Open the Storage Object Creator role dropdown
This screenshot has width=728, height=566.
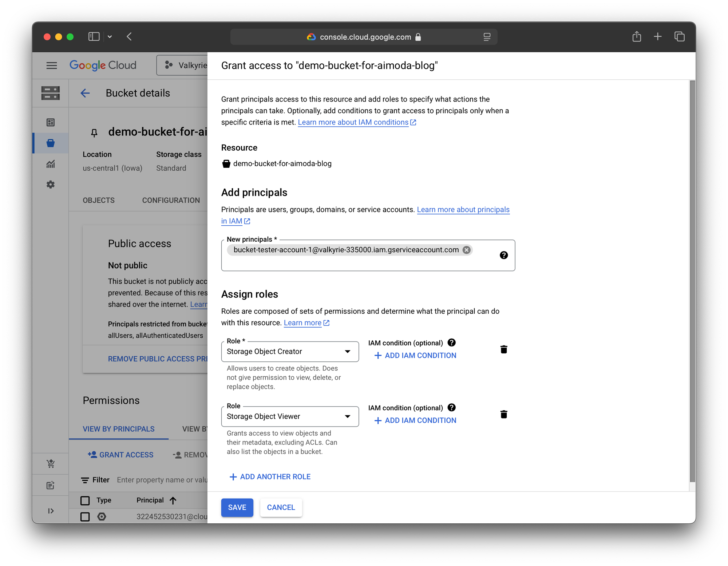(x=290, y=352)
